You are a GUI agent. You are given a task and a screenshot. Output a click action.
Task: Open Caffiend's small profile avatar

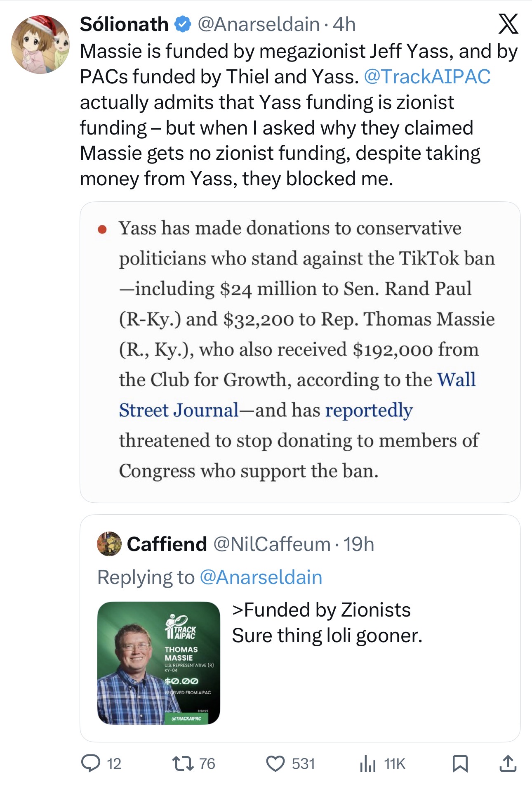[x=109, y=544]
